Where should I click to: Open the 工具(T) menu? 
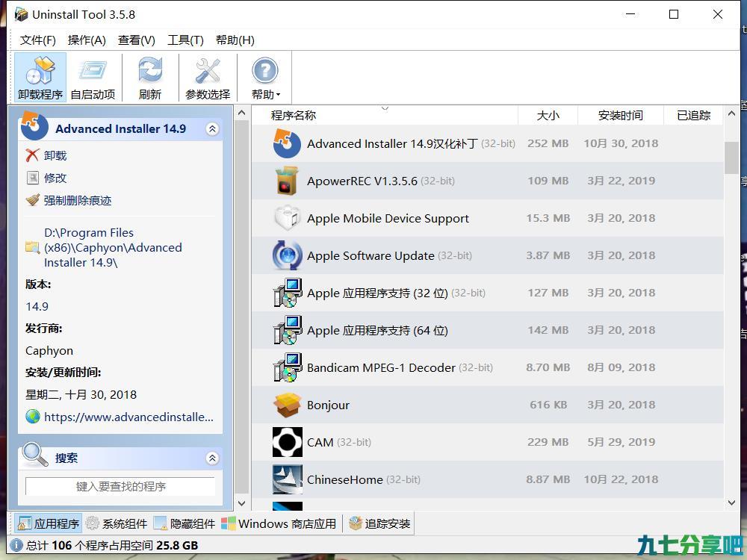pyautogui.click(x=185, y=40)
